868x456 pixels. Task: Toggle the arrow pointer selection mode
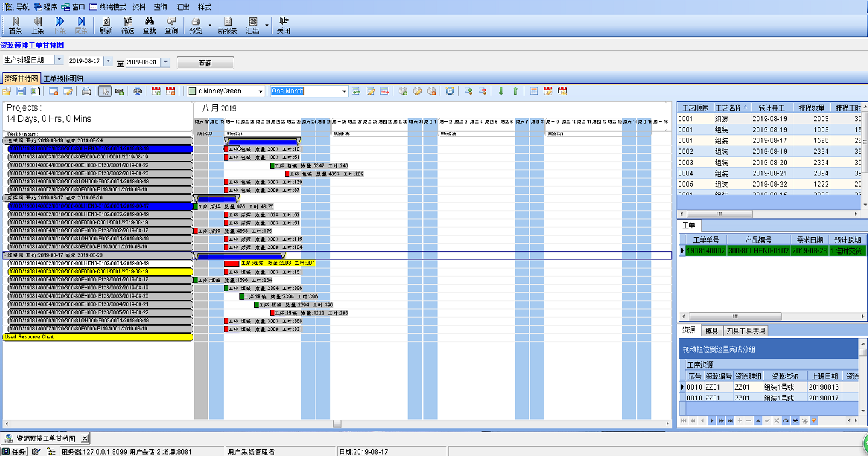[x=105, y=91]
